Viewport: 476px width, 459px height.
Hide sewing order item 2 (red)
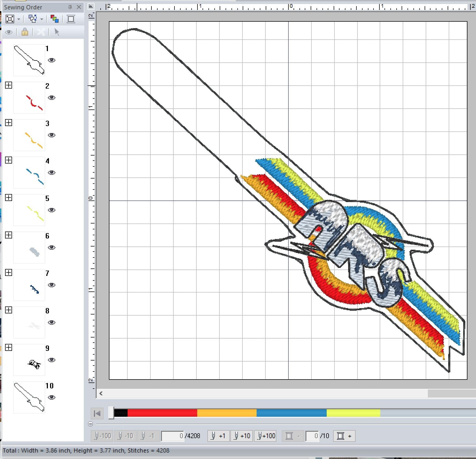(x=52, y=98)
